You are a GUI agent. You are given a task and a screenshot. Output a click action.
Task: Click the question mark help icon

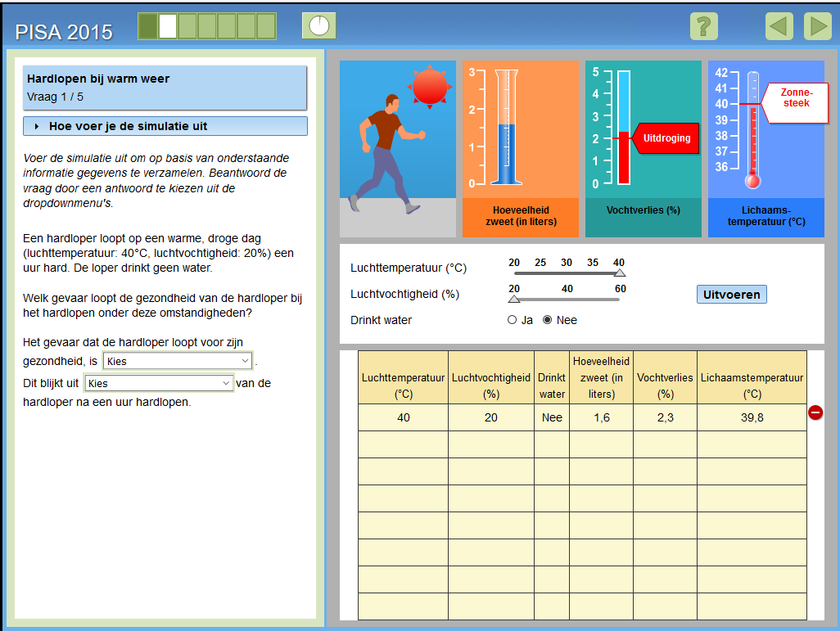(703, 27)
